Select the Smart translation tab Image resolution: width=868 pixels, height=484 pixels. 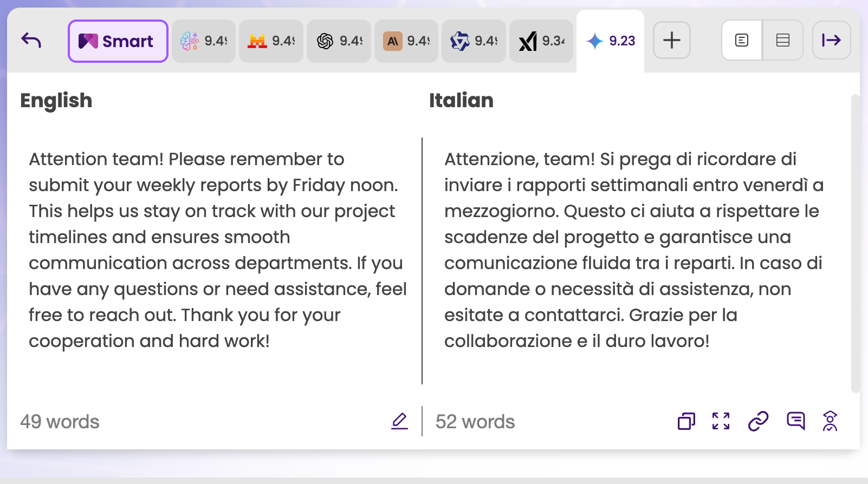[118, 41]
